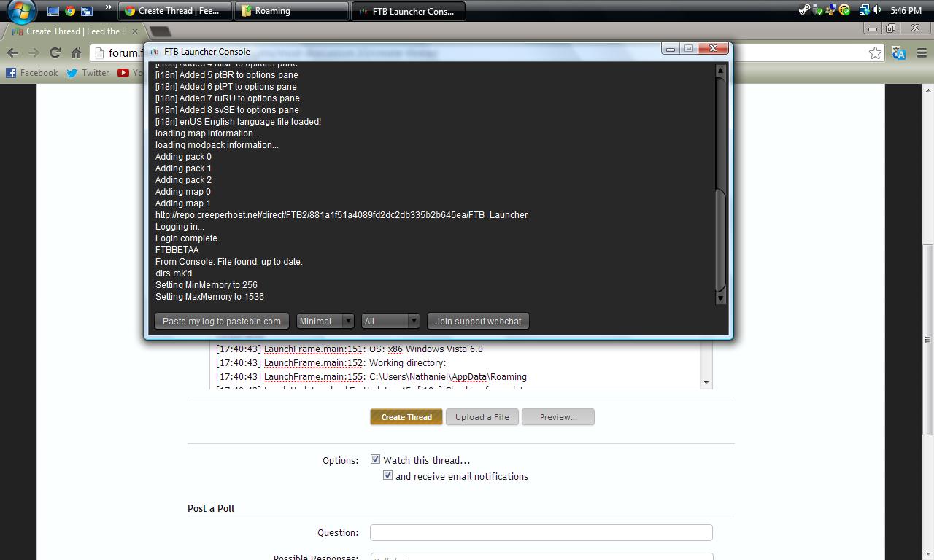Screen dimensions: 934x560
Task: Restore down the Chrome browser window
Action: (891, 28)
